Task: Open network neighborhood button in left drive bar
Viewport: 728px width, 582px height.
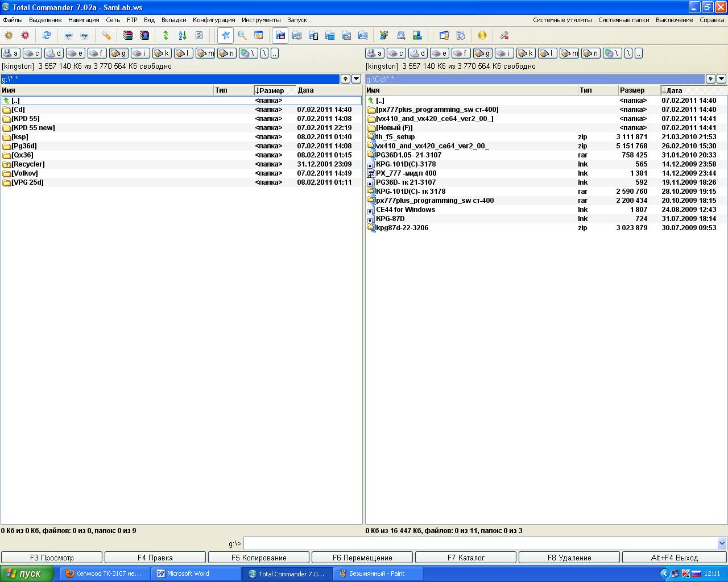Action: [249, 53]
